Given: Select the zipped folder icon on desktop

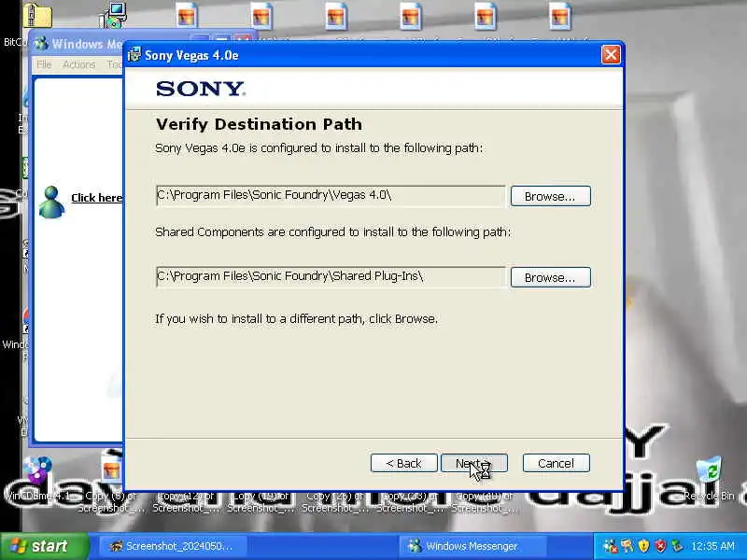Looking at the screenshot, I should (x=37, y=14).
